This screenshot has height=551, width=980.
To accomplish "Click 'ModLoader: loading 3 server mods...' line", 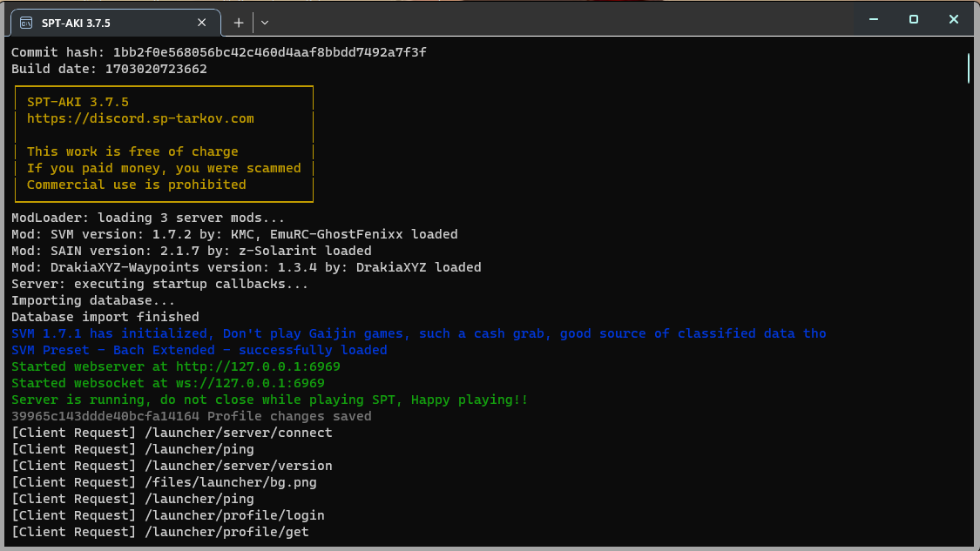I will (148, 218).
